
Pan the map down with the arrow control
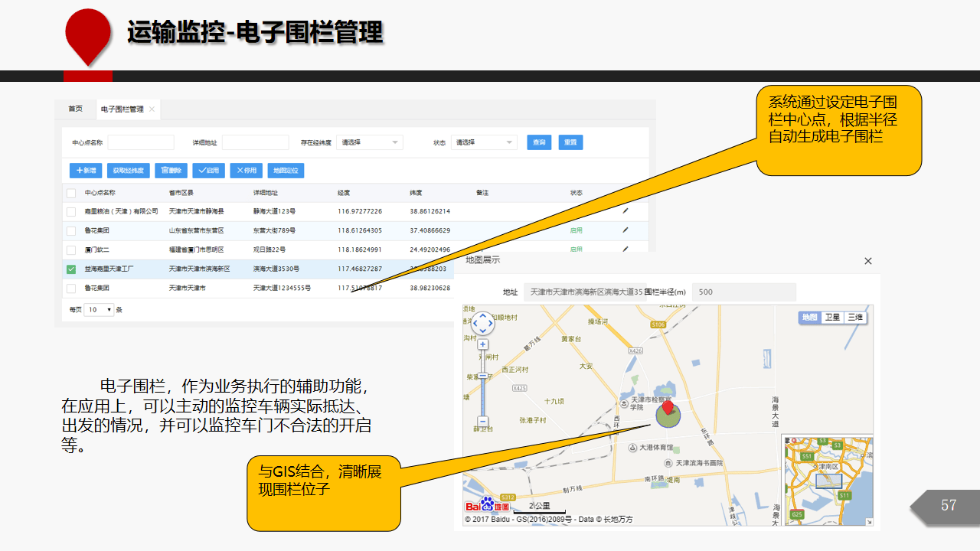point(482,331)
